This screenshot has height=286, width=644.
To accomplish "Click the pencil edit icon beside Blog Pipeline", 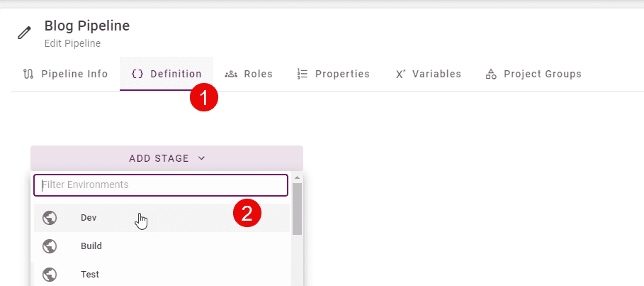I will pos(24,33).
